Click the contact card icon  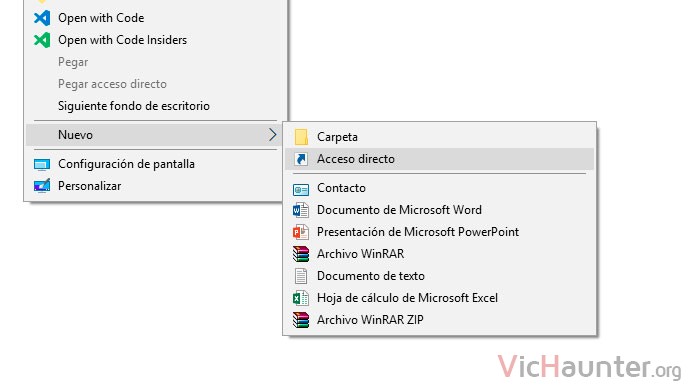click(x=301, y=190)
